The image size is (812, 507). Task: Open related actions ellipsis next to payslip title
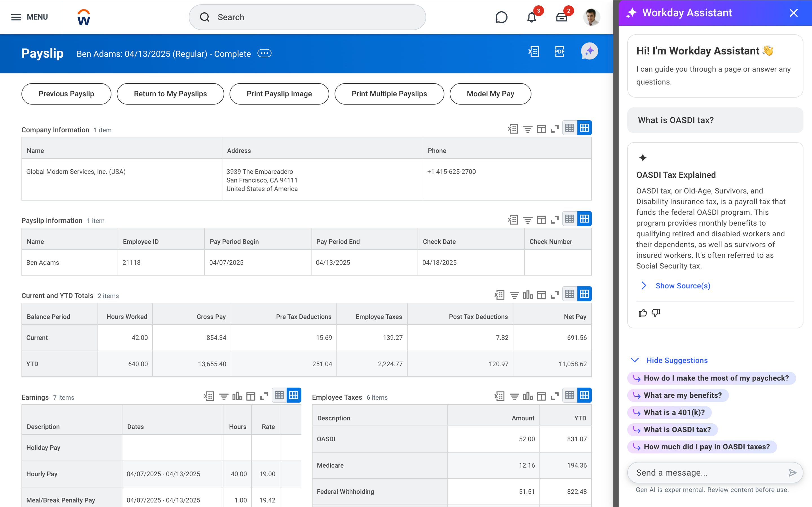264,53
